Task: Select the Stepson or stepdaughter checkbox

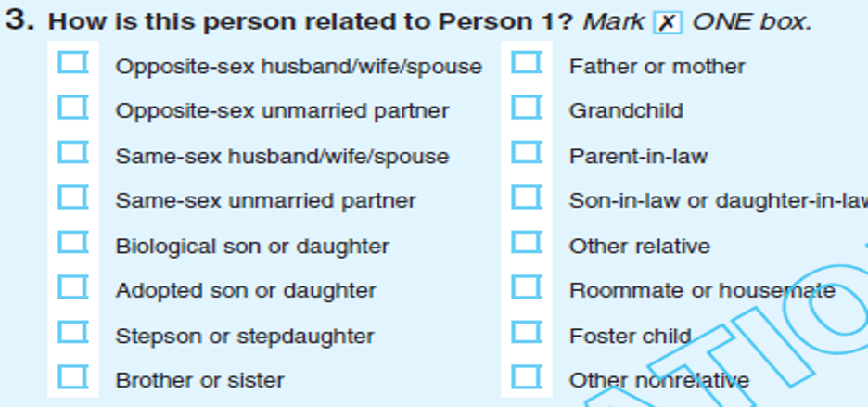Action: (x=72, y=332)
